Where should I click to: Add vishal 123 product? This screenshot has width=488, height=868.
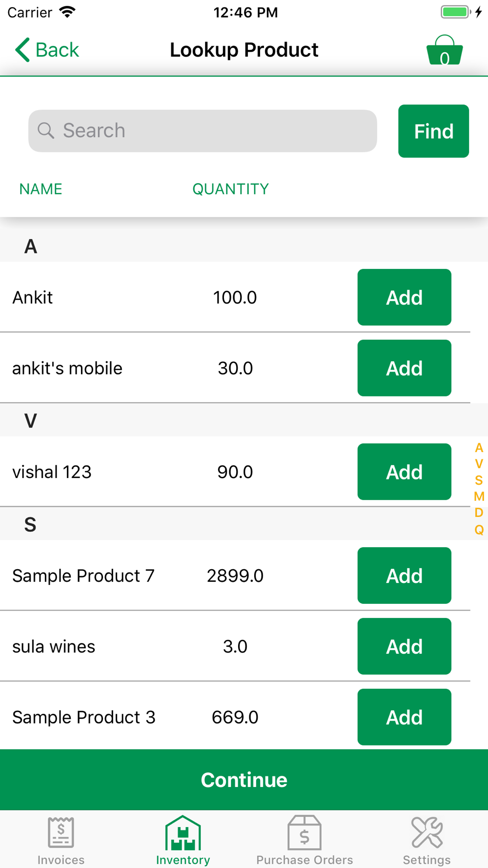click(404, 472)
